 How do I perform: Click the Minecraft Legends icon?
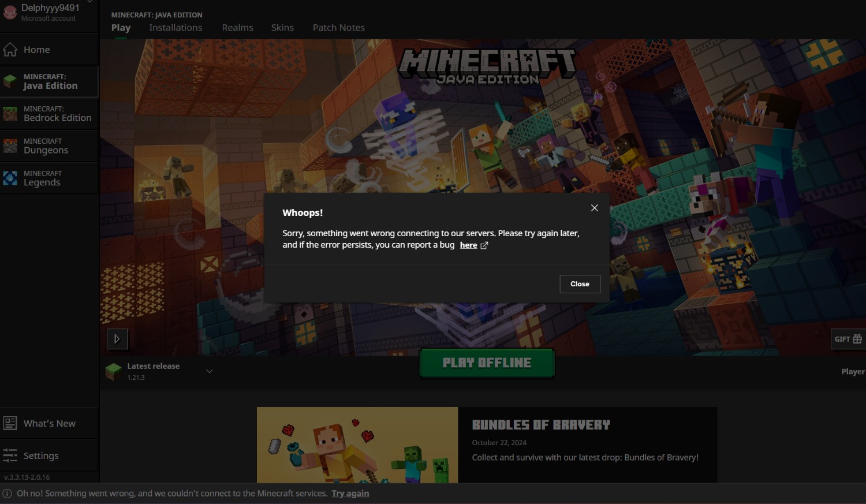click(10, 178)
